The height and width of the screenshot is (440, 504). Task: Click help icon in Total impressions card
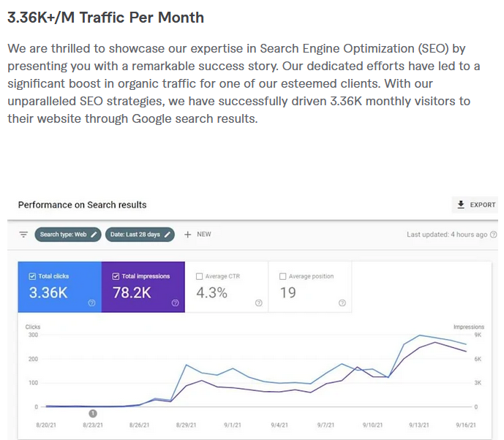point(175,303)
